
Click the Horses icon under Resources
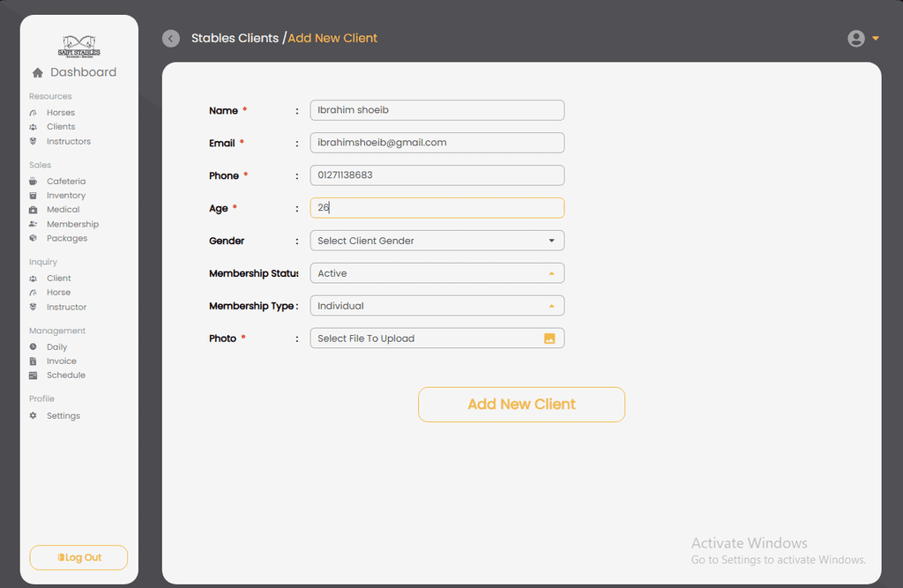pos(34,113)
